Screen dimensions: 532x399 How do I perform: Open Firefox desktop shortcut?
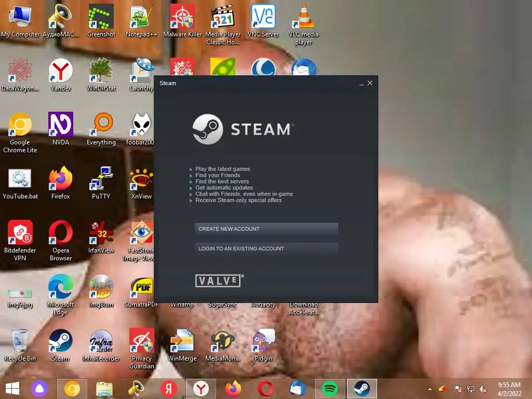tap(61, 183)
